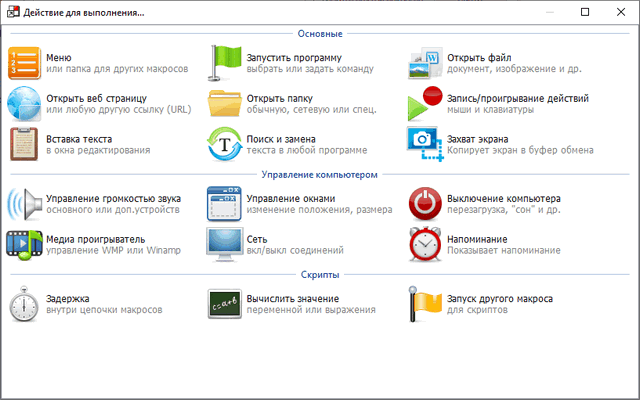The height and width of the screenshot is (400, 640).
Task: Select the Медиа проигрыватель action label
Action: coord(96,239)
